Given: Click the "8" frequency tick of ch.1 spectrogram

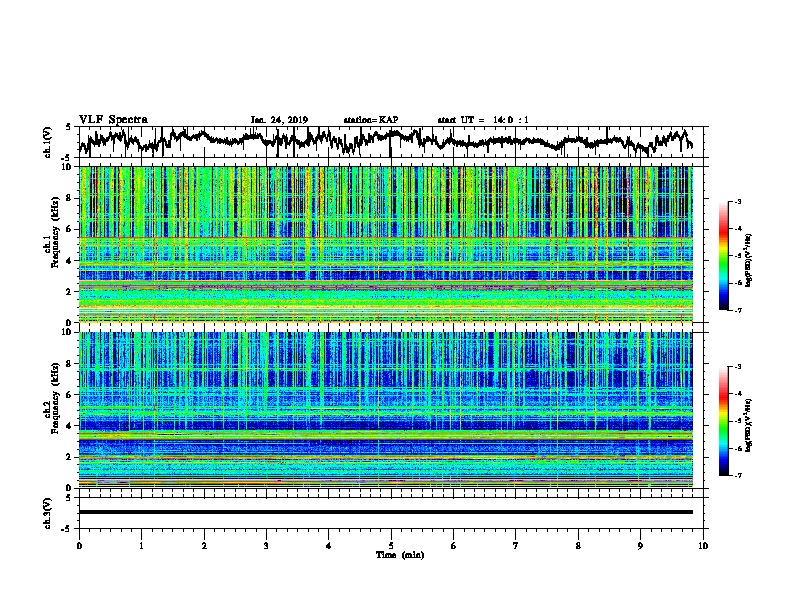Looking at the screenshot, I should click(70, 198).
